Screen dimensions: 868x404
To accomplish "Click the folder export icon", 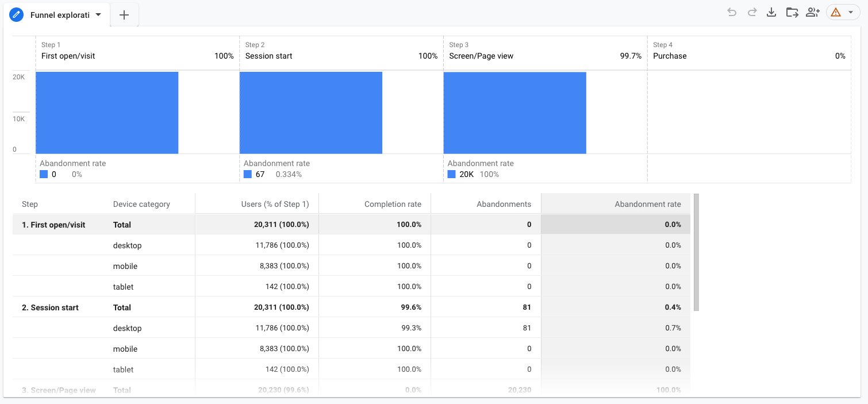I will (x=792, y=13).
